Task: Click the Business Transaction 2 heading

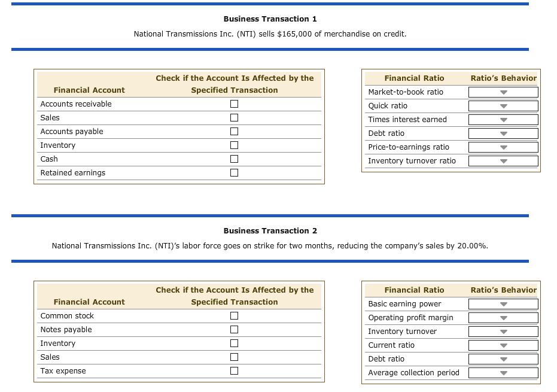Action: point(270,231)
